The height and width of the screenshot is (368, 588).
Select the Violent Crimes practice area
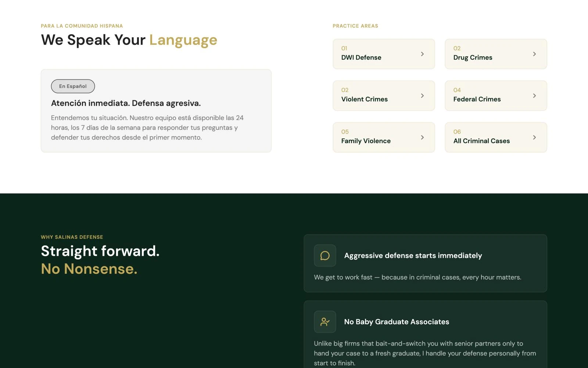(384, 96)
